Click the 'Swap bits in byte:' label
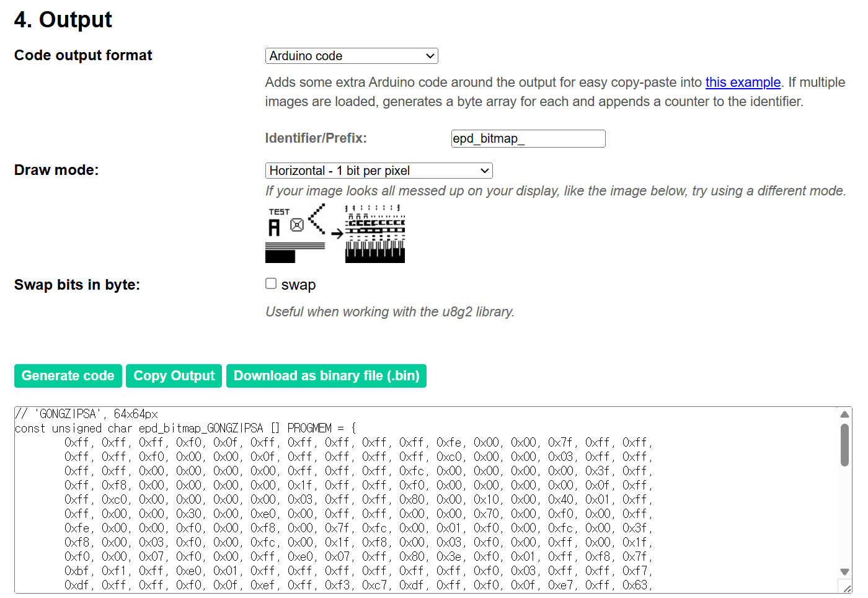Viewport: 868px width, 598px height. point(77,285)
